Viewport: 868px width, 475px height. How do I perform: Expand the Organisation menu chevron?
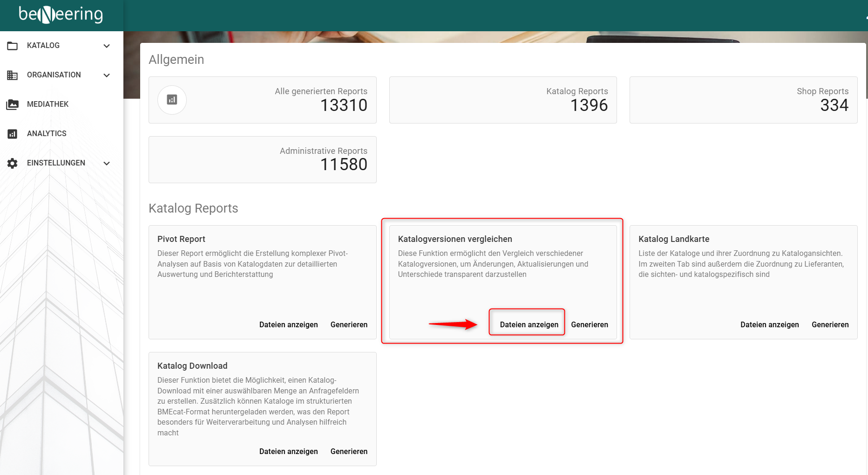[x=107, y=75]
